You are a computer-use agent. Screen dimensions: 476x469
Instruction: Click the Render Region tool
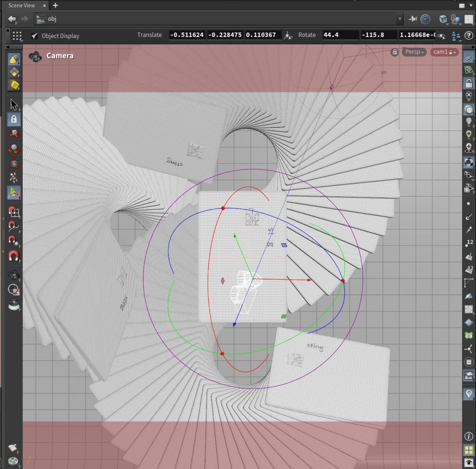pos(13,290)
